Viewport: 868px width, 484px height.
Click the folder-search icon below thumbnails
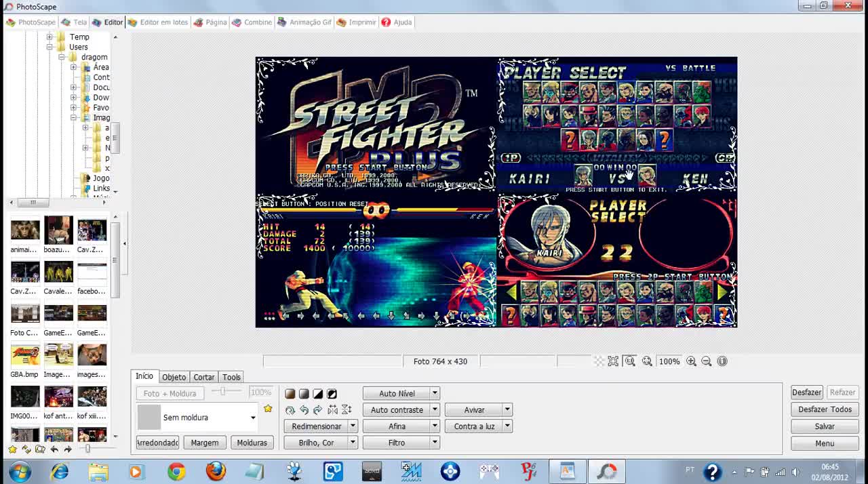[40, 449]
